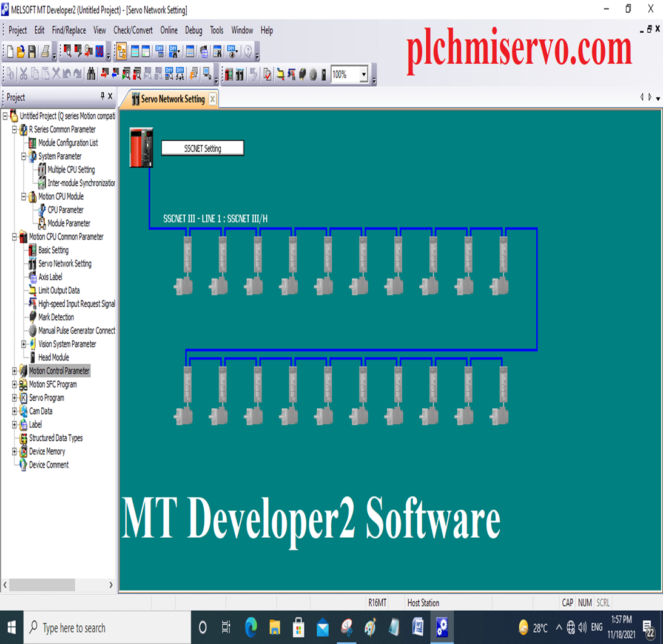663x644 pixels.
Task: Click the New project toolbar icon
Action: tap(10, 52)
